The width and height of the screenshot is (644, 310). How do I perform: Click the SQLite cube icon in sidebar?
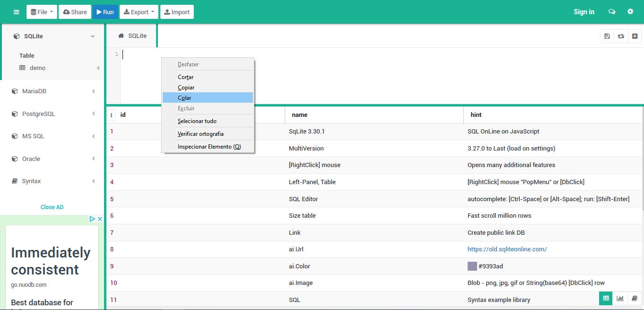[17, 36]
